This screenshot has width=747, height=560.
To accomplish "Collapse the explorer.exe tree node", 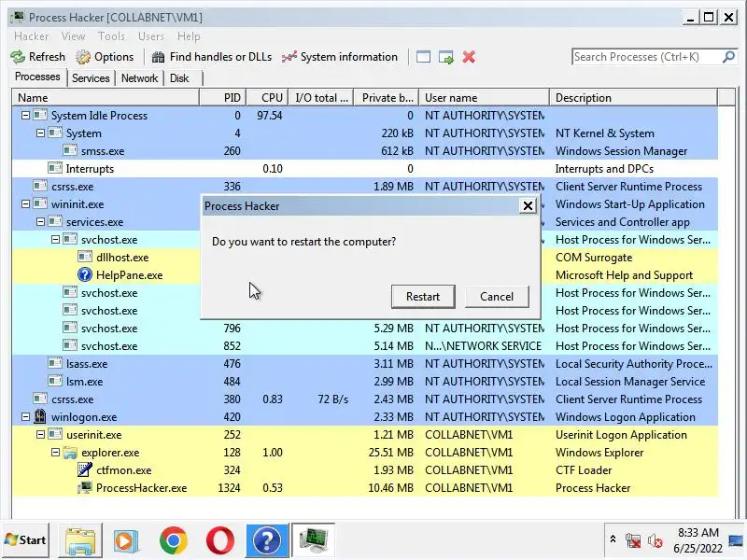I will point(55,453).
